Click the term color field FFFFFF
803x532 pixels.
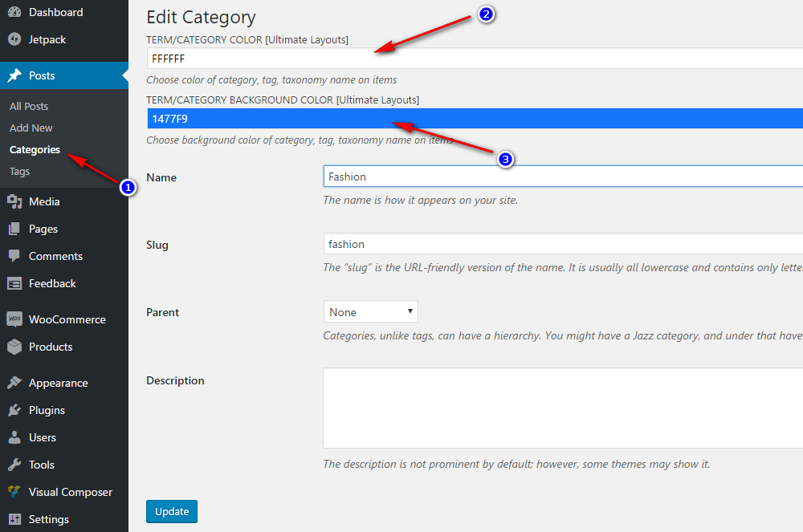474,59
